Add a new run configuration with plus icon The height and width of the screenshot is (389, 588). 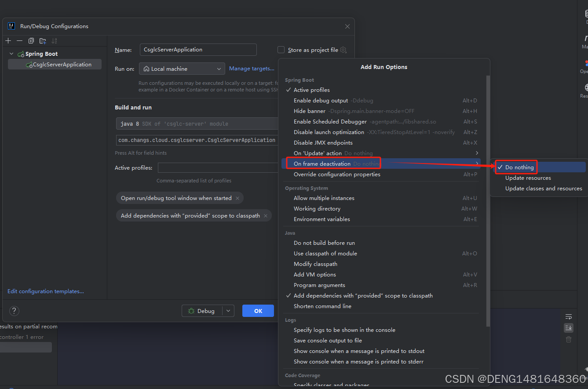coord(8,40)
